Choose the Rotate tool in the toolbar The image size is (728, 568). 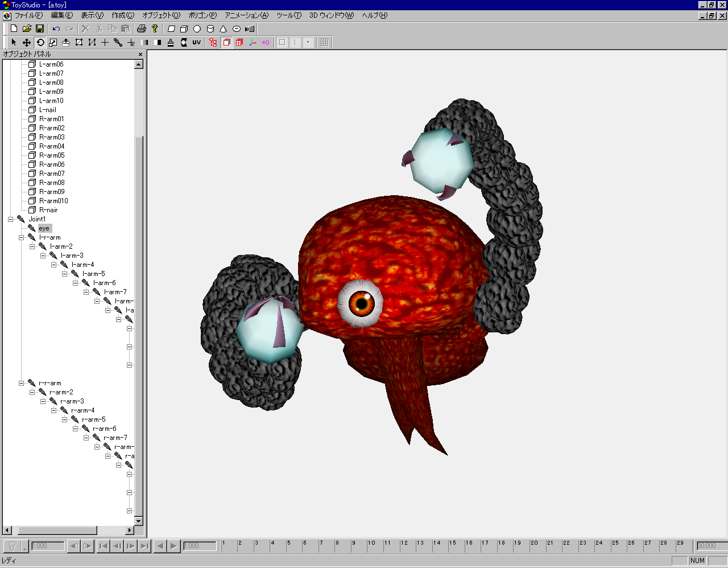(x=40, y=43)
